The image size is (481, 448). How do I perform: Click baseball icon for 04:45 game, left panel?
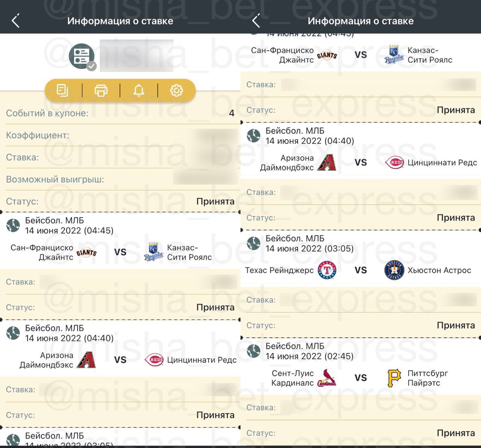pyautogui.click(x=13, y=225)
